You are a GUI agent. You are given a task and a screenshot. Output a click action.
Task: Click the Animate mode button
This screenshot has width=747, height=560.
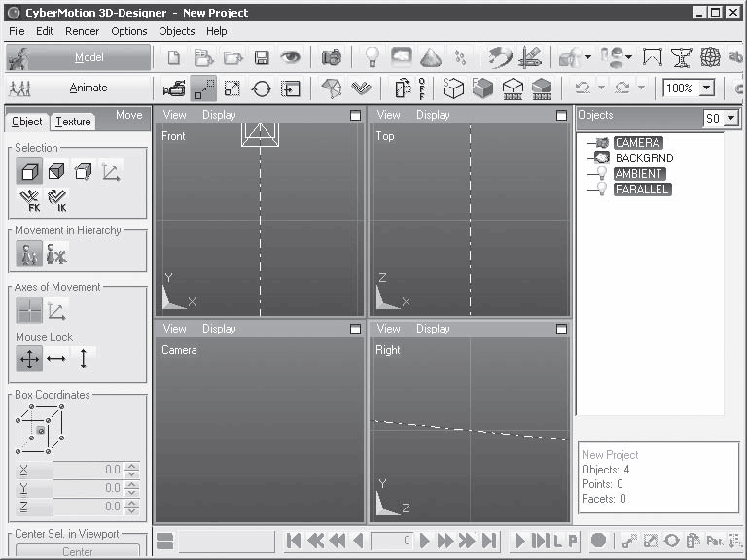pos(88,87)
